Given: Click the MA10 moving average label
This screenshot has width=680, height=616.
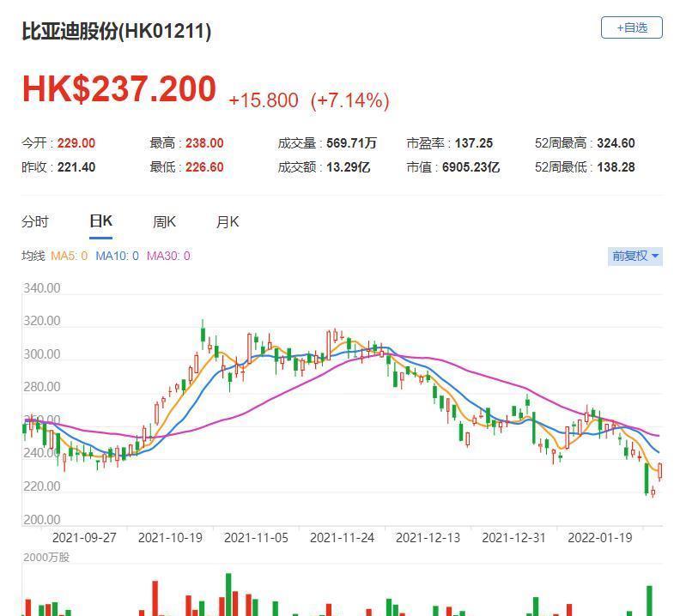Looking at the screenshot, I should click(117, 256).
